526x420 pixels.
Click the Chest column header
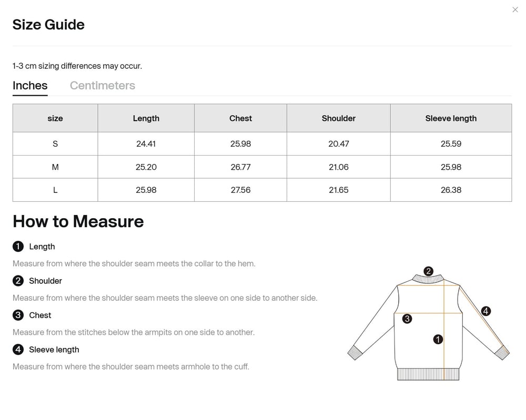pos(240,118)
